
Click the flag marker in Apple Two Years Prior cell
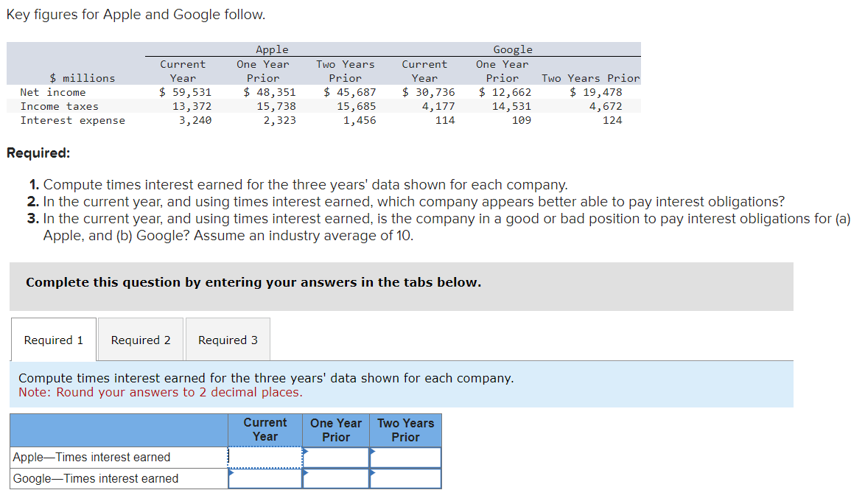coord(373,451)
